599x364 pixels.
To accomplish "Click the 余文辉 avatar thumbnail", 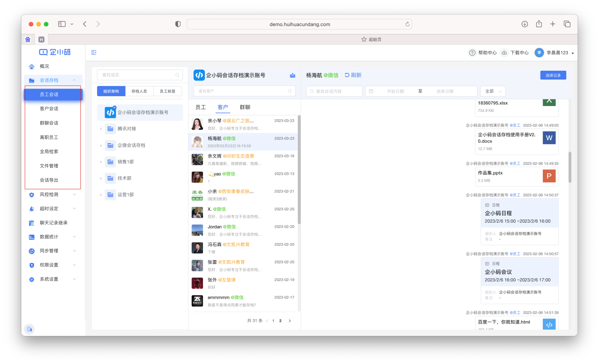I will 197,160.
